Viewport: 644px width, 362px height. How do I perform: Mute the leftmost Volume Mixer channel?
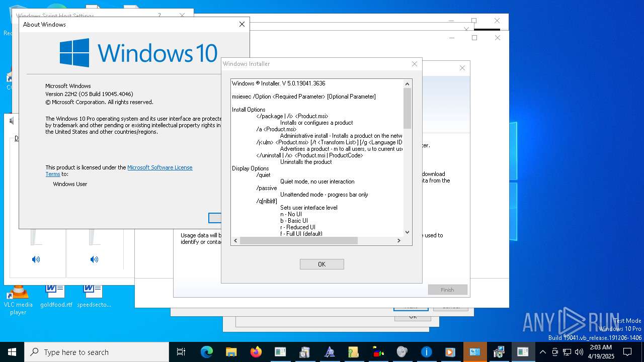click(36, 259)
